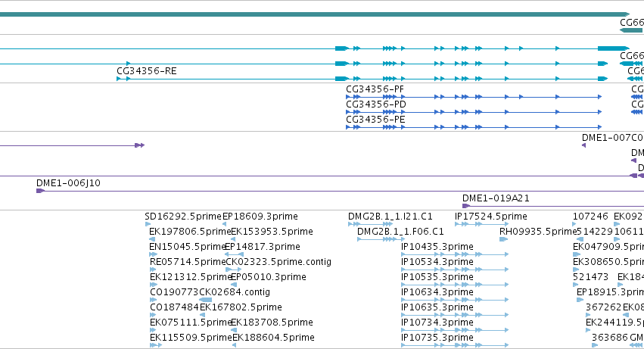644x349 pixels.
Task: Click the IP10435.3prime label
Action: (437, 247)
